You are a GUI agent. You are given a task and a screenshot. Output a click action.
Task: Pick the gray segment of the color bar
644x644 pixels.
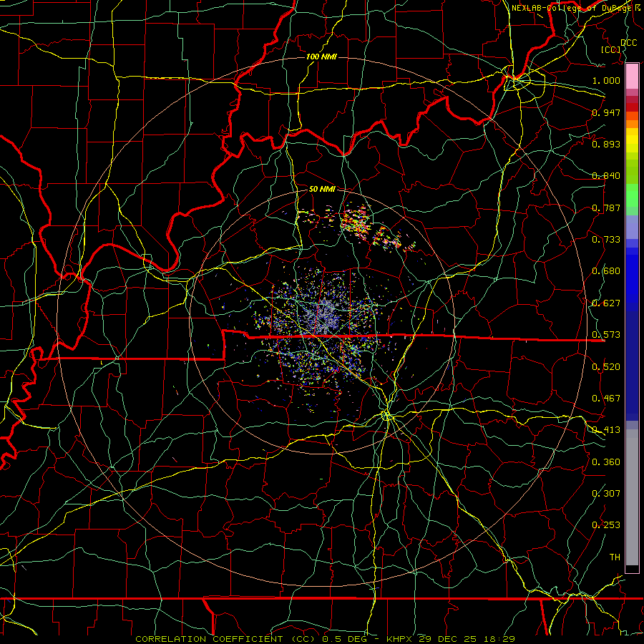[632, 497]
